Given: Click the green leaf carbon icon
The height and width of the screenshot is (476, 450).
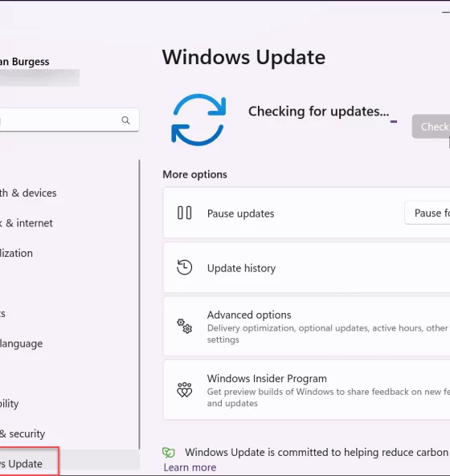Looking at the screenshot, I should click(x=168, y=453).
